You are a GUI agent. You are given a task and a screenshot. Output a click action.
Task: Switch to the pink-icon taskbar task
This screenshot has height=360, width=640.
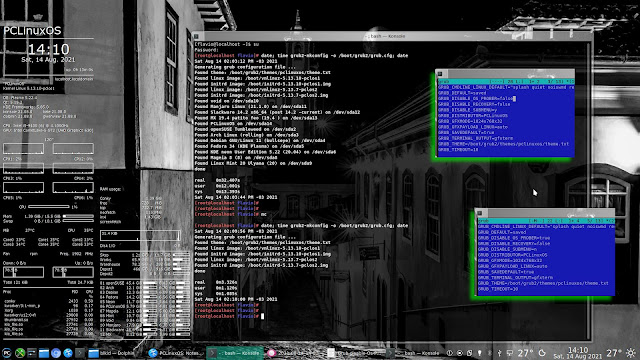295,353
